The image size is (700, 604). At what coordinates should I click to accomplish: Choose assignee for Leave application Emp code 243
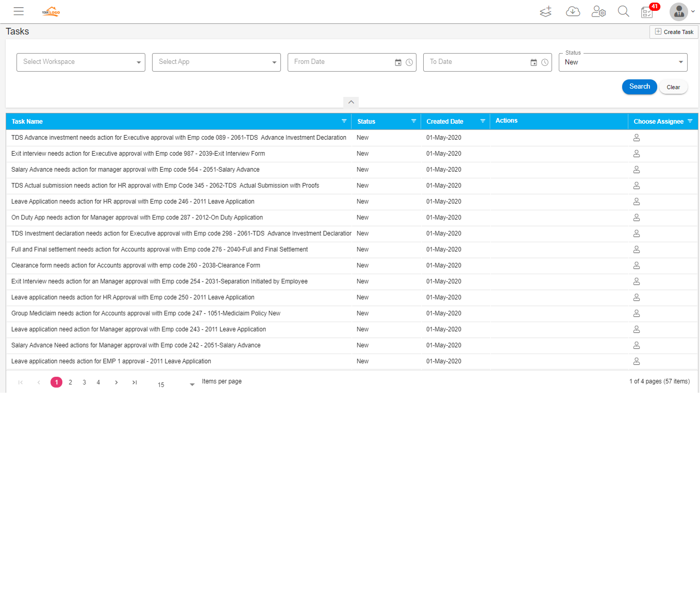click(637, 329)
